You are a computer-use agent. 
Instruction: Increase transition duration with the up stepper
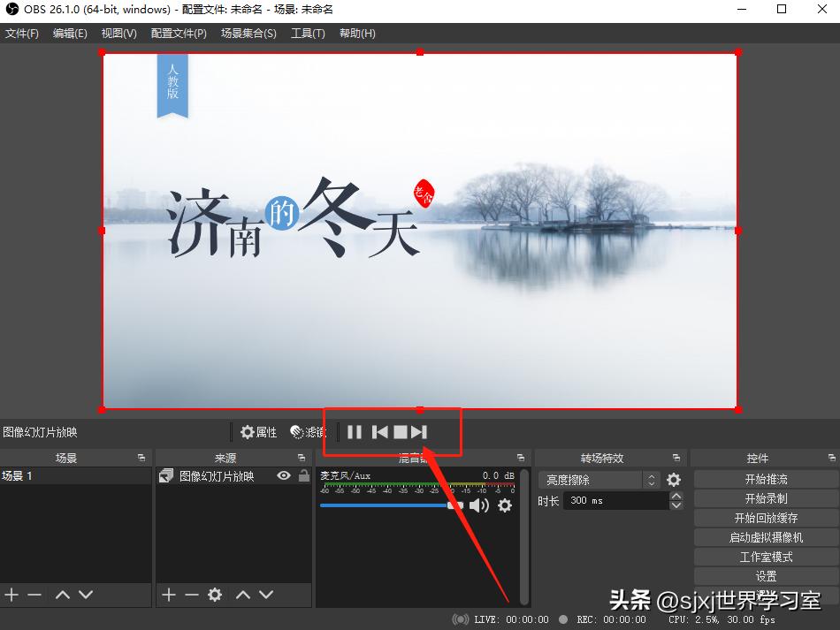tap(676, 496)
